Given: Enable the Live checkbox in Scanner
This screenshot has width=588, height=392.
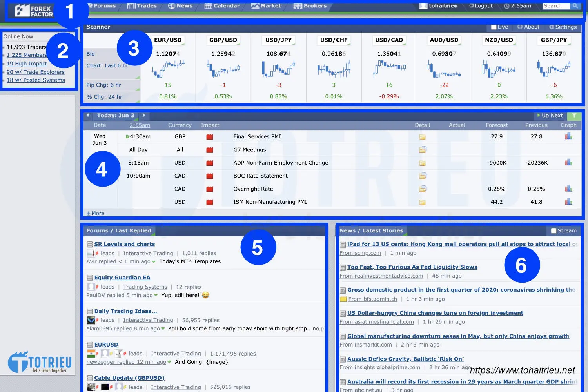Looking at the screenshot, I should pos(494,27).
